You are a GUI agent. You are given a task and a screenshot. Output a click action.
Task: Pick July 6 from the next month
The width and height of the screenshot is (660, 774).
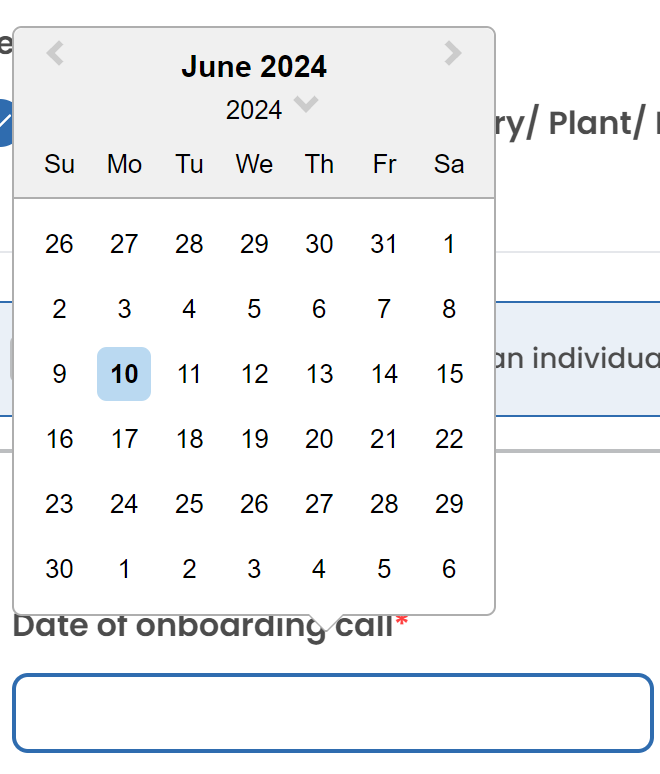449,569
